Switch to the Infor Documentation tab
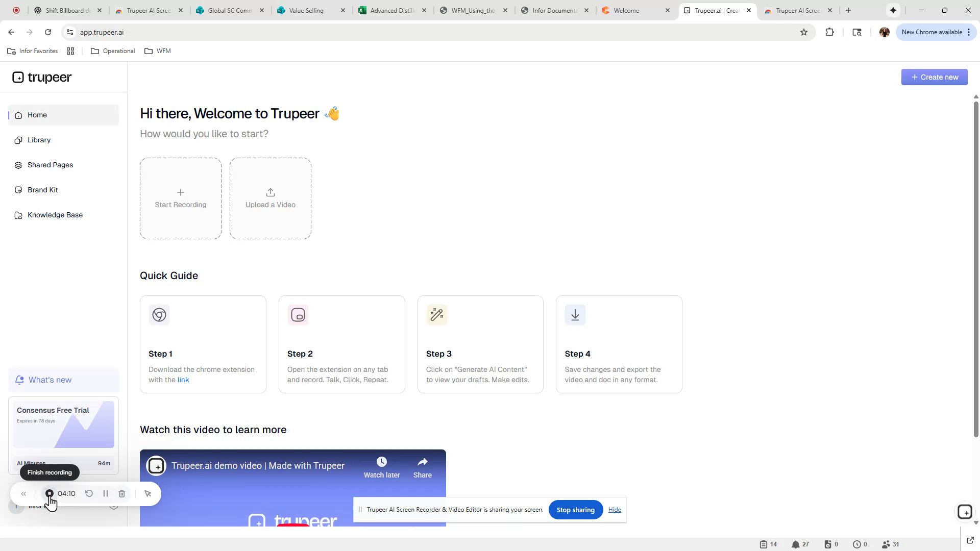This screenshot has width=980, height=551. (x=554, y=10)
